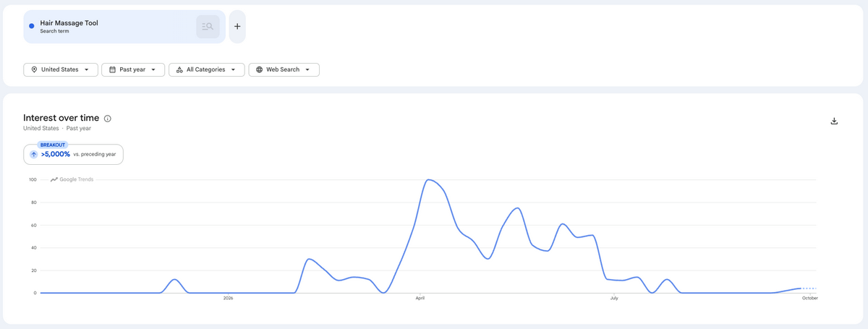Add a comparison term with plus button
This screenshot has height=329, width=868.
[237, 27]
